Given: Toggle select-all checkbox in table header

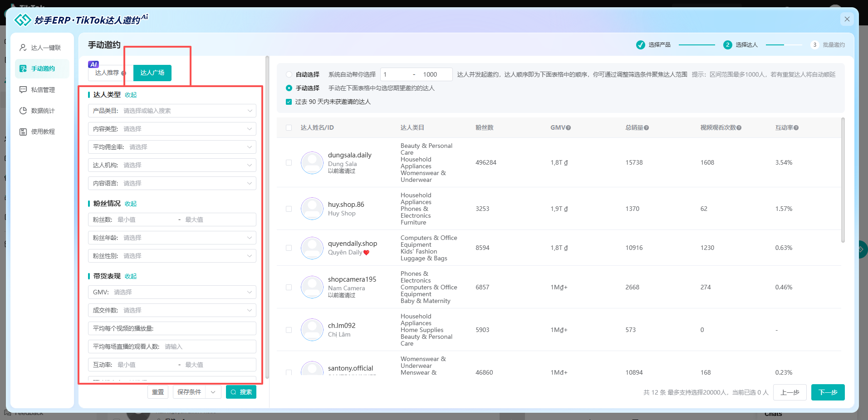Looking at the screenshot, I should 289,128.
